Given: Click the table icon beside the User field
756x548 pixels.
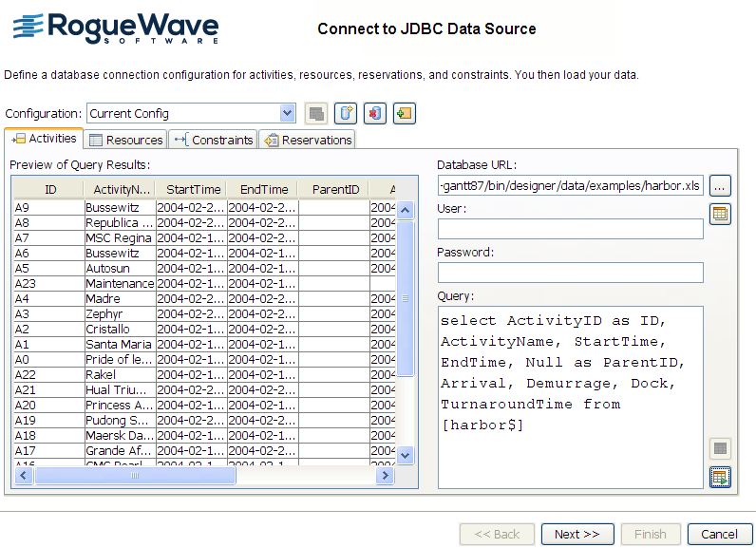Looking at the screenshot, I should [x=720, y=214].
